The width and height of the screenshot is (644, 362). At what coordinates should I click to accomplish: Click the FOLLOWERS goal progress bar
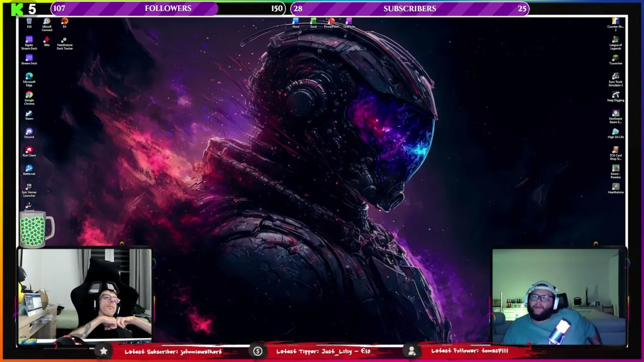[x=168, y=9]
